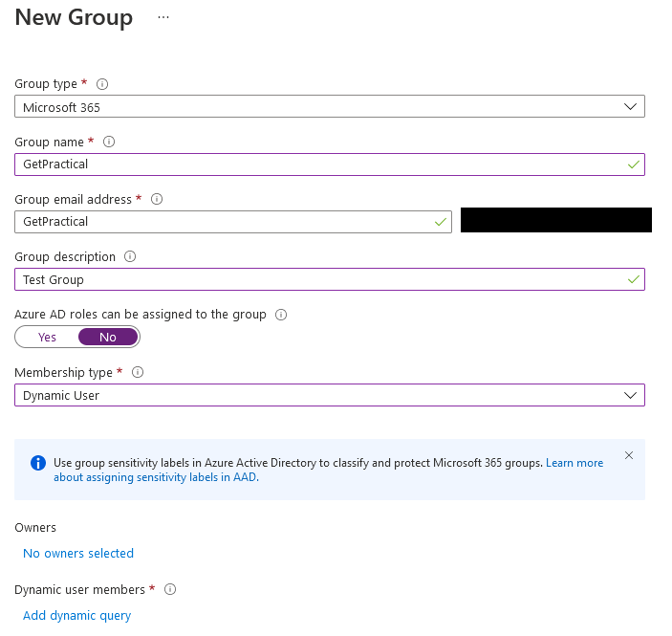Viewport: 672px width, 636px height.
Task: Expand the Group type dropdown
Action: click(330, 107)
